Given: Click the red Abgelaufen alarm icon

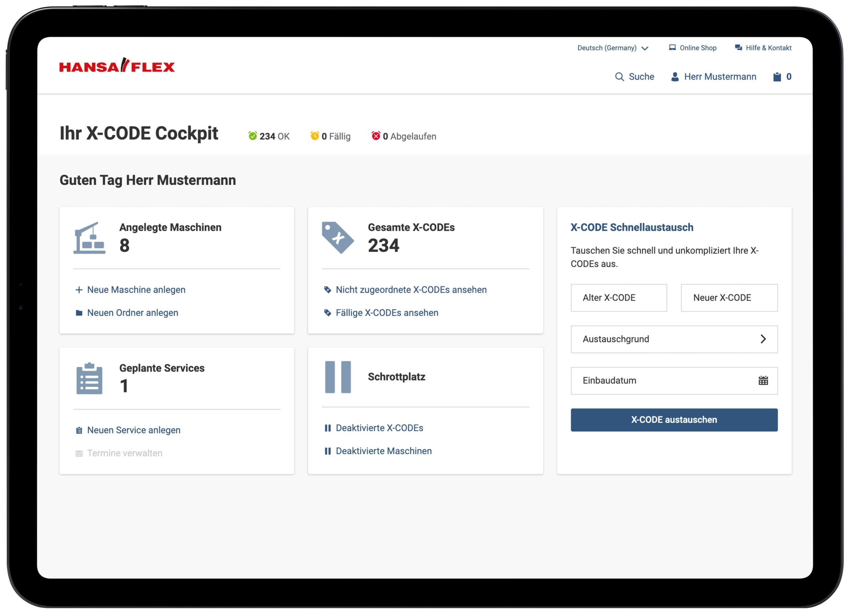Looking at the screenshot, I should 376,136.
